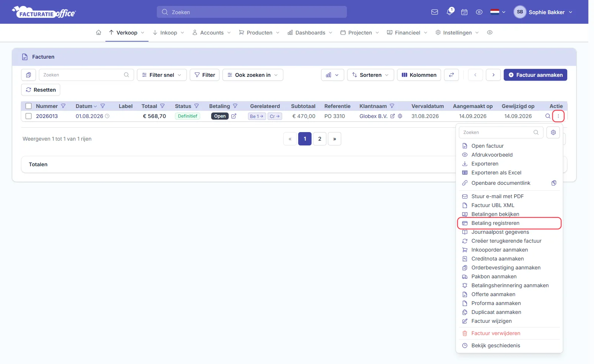Open external link icon next to Open badge

point(234,116)
